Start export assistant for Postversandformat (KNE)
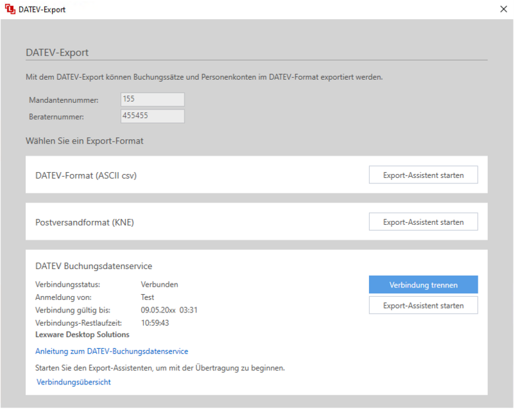The width and height of the screenshot is (514, 420). coord(423,222)
